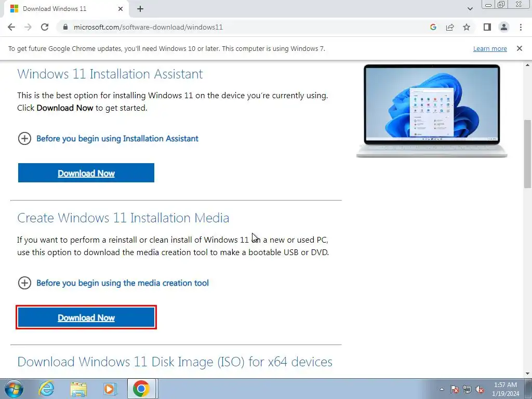The height and width of the screenshot is (399, 532).
Task: Open the Chrome side panel
Action: (x=487, y=27)
